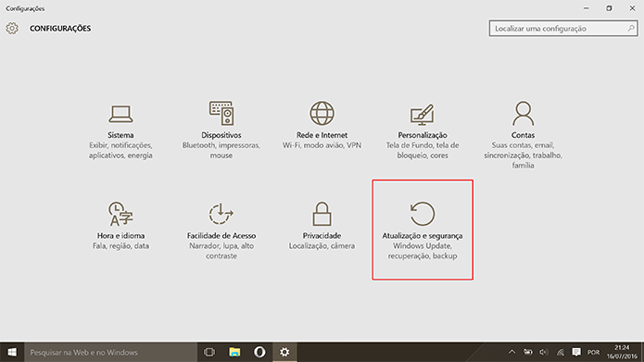The height and width of the screenshot is (362, 644).
Task: Open the Facilidade de Acesso icon
Action: (x=221, y=214)
